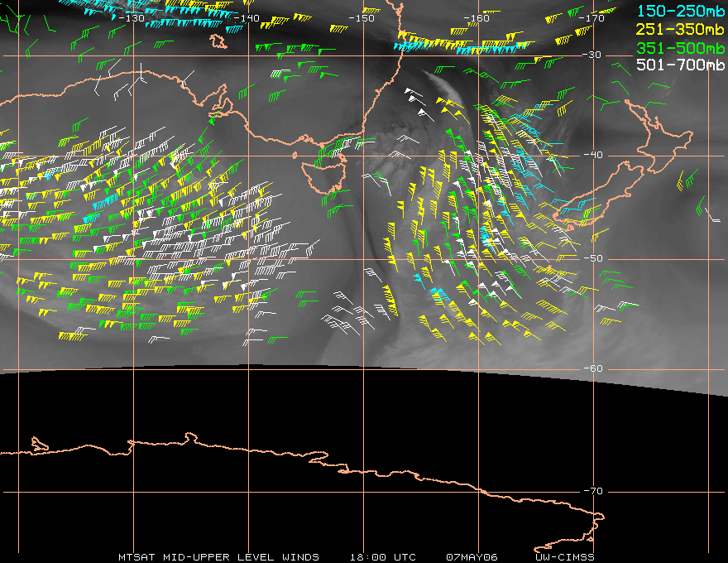
Task: Click the UW-CIMSS credit text
Action: point(565,557)
